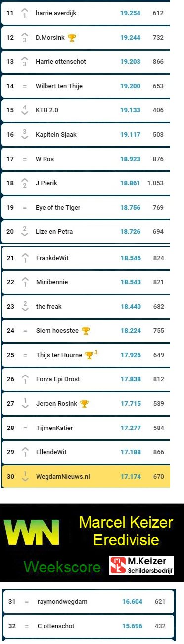Click the down arrow next to the freak
Screen dimensions: 184x644
click(x=25, y=309)
